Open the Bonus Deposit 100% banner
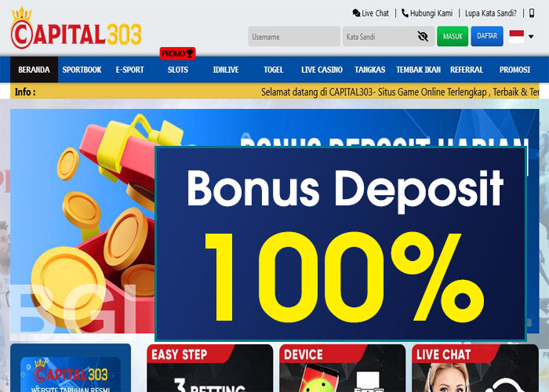549x392 pixels. coord(340,244)
